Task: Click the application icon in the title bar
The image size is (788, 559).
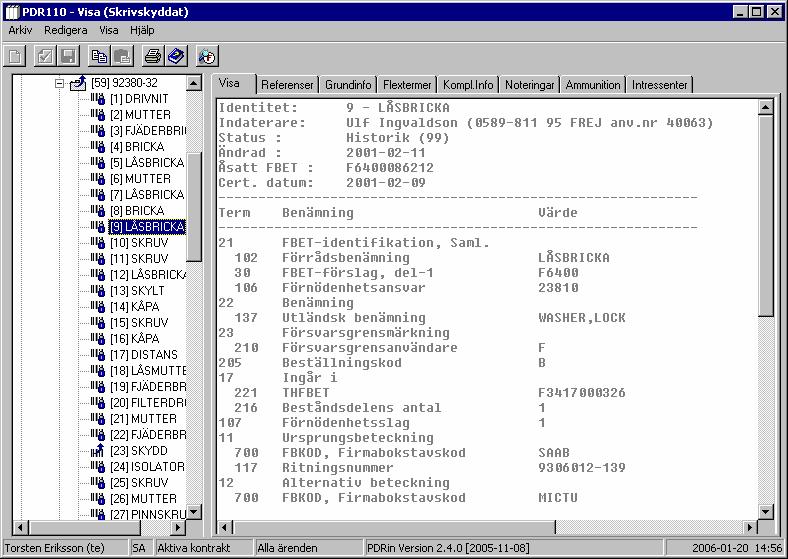Action: pos(12,12)
